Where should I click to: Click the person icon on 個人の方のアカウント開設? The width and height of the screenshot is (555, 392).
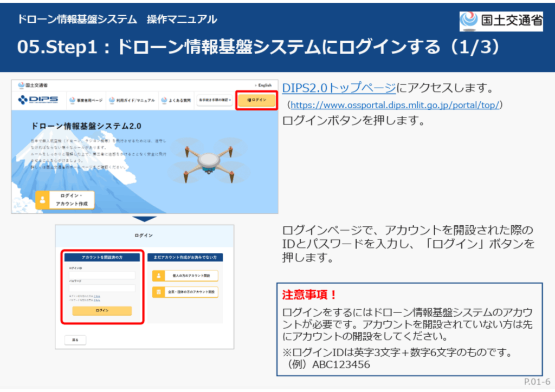[x=158, y=276]
